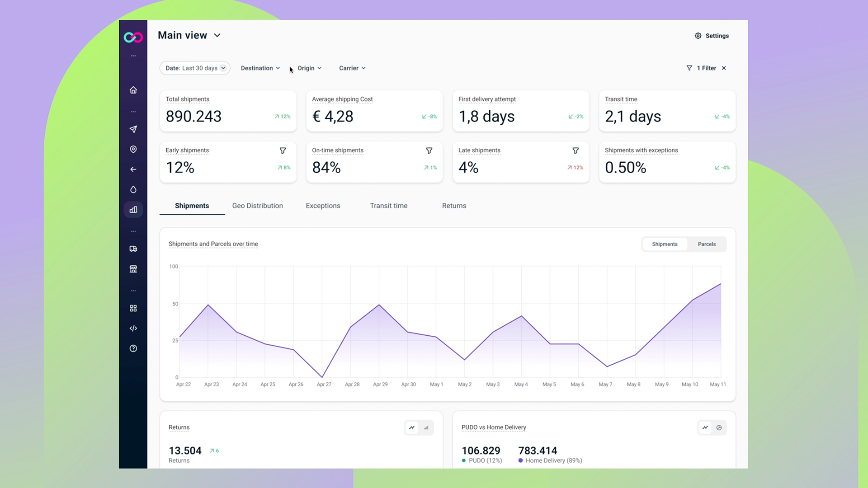The height and width of the screenshot is (488, 868).
Task: Open the droplet icon in the sidebar
Action: (x=133, y=189)
